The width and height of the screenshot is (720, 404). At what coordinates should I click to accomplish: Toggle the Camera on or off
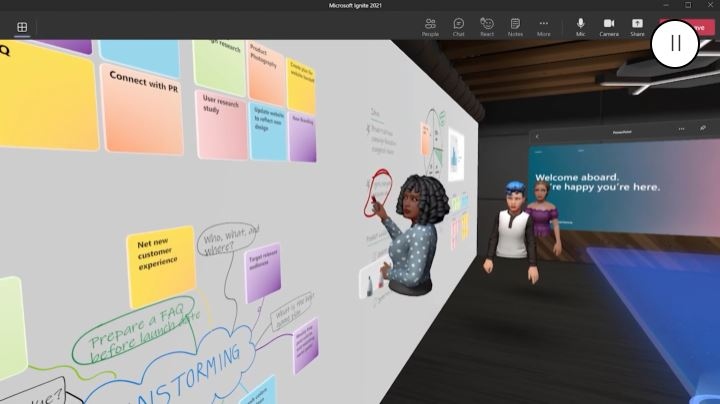tap(609, 27)
